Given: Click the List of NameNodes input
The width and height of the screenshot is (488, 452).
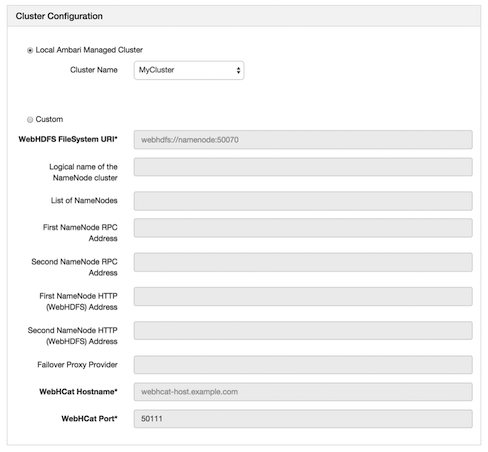Looking at the screenshot, I should tap(303, 201).
